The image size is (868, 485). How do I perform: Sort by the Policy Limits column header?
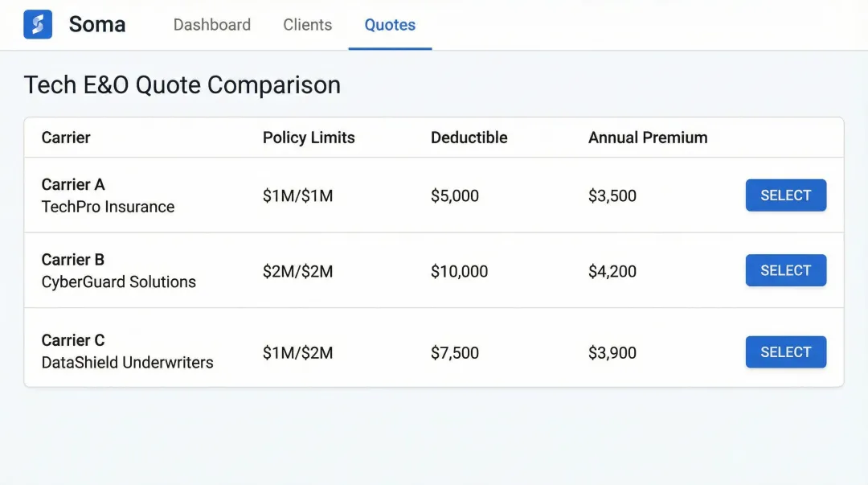click(x=309, y=138)
